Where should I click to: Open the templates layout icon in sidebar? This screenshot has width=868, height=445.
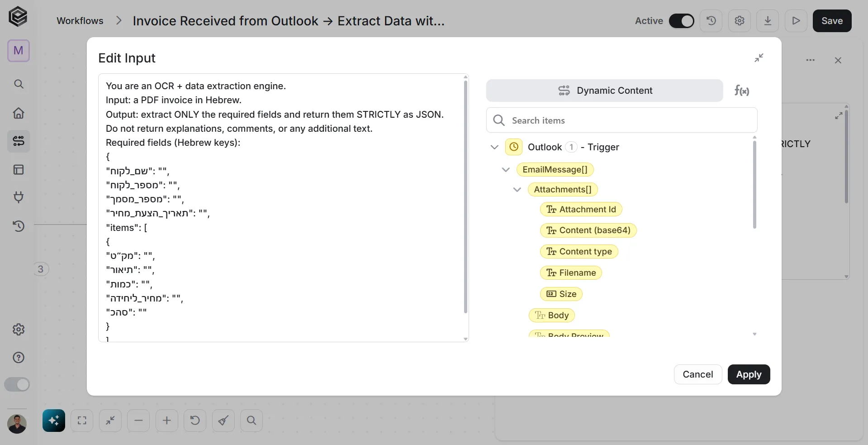point(19,170)
